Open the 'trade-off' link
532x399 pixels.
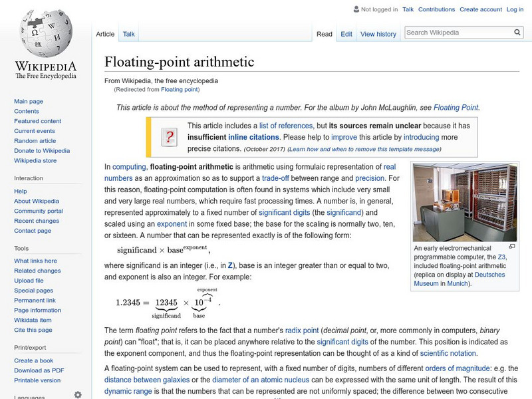pyautogui.click(x=275, y=178)
